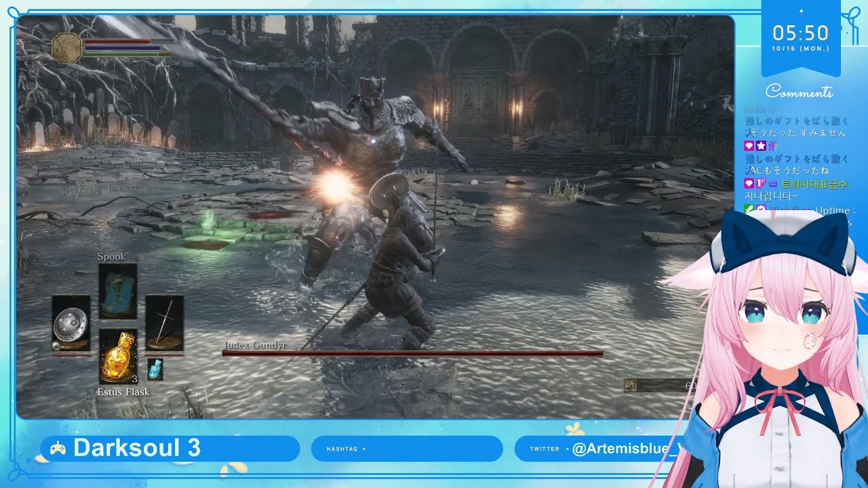Click the green sword moderator badge
Viewport: 868px width, 488px height.
pyautogui.click(x=749, y=209)
